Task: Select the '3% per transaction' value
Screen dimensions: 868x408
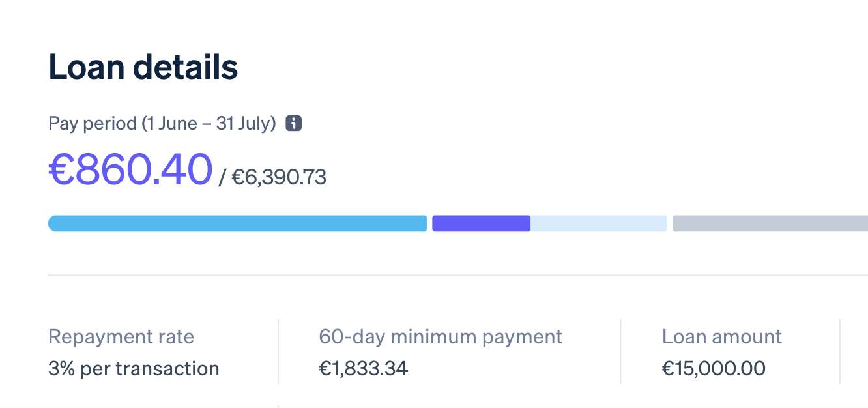Action: coord(134,369)
